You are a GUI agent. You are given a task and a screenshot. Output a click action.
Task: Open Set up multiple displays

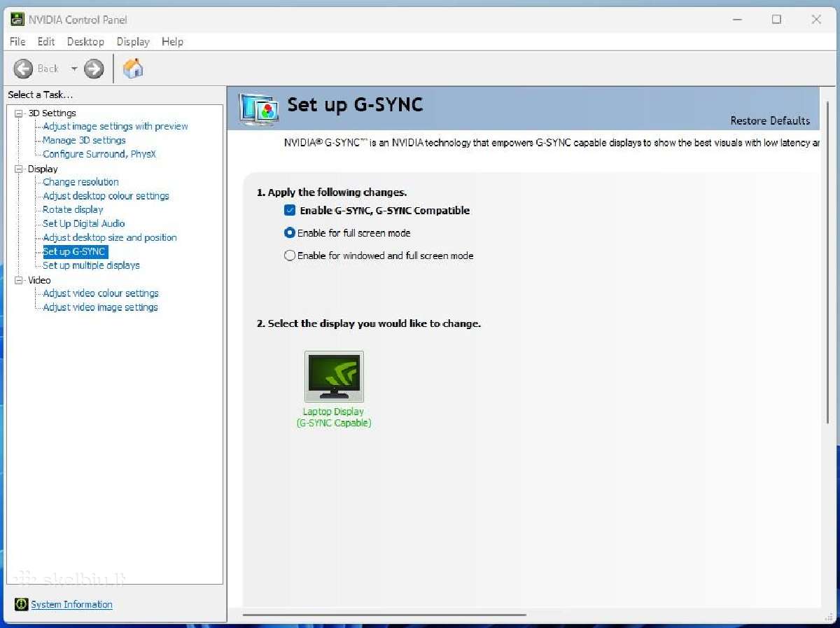[x=91, y=265]
